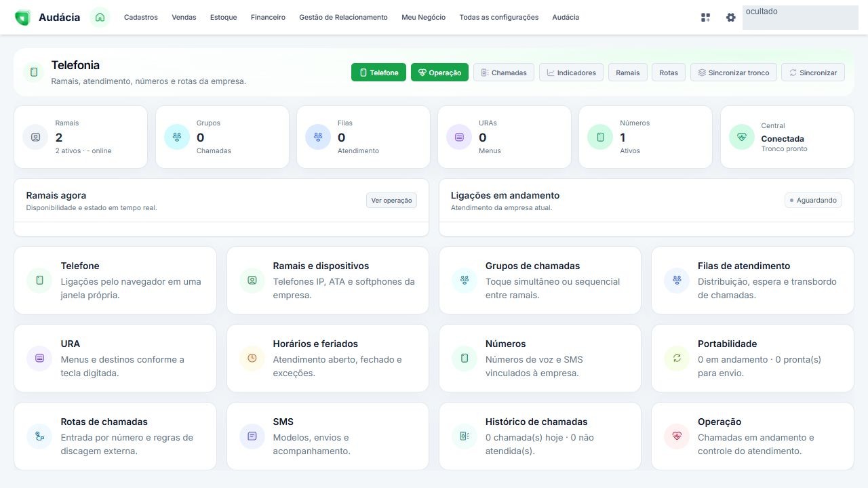Click the URA card menu icon

tap(39, 358)
